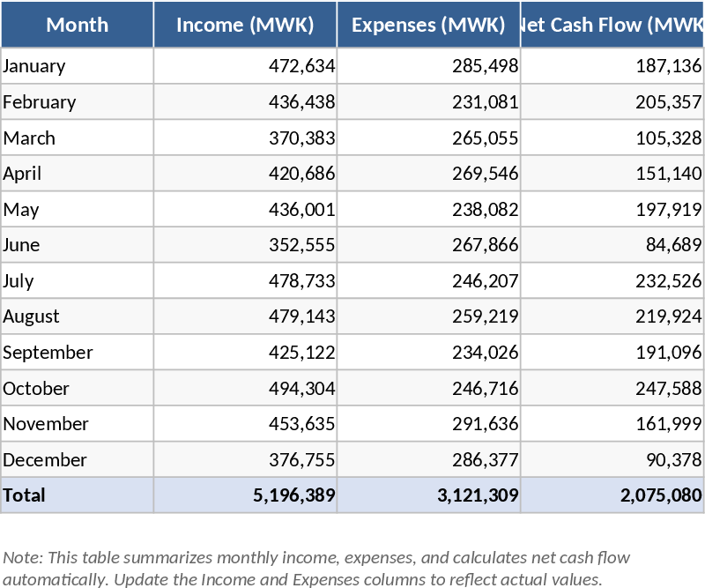This screenshot has width=705, height=588.
Task: Select November expenses value 291,636
Action: 485,424
